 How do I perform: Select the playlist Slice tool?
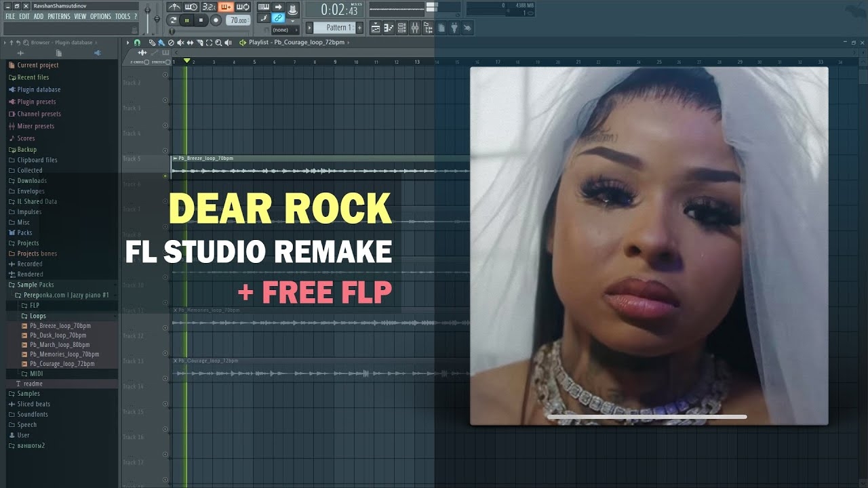pyautogui.click(x=199, y=43)
